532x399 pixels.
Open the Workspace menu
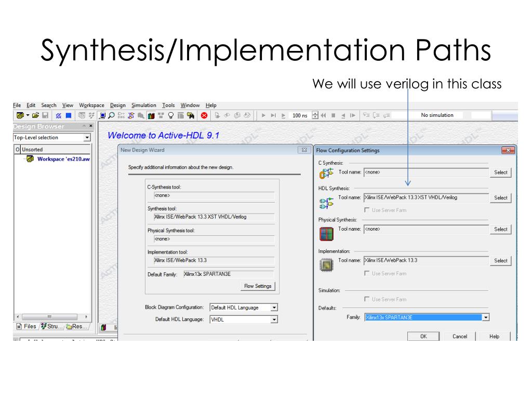tap(91, 105)
